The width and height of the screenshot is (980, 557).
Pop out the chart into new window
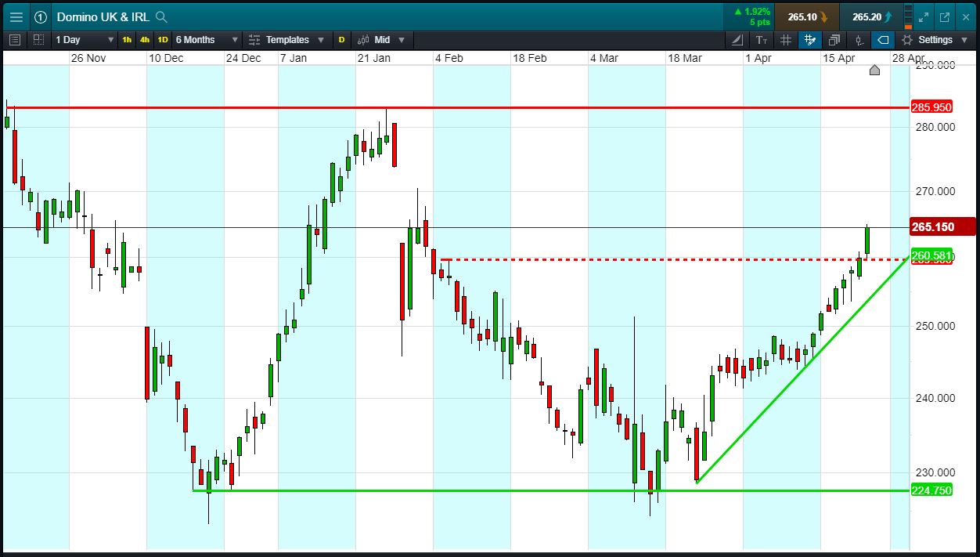coord(945,16)
